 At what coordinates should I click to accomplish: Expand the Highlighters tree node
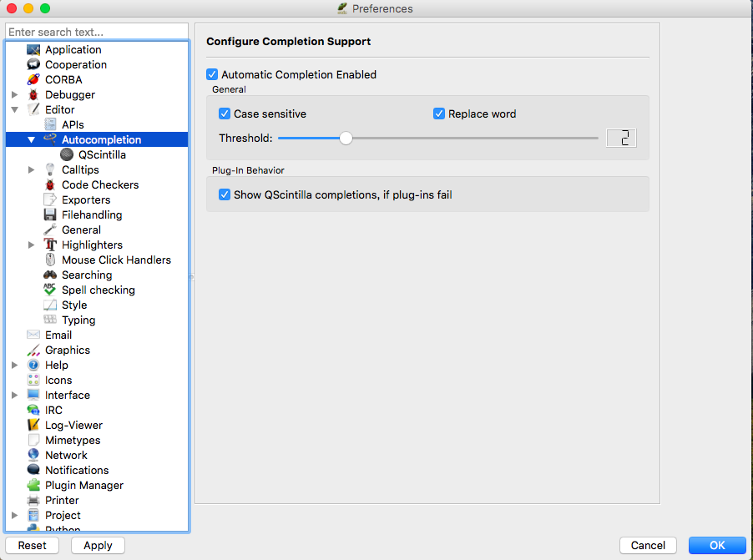click(x=32, y=245)
